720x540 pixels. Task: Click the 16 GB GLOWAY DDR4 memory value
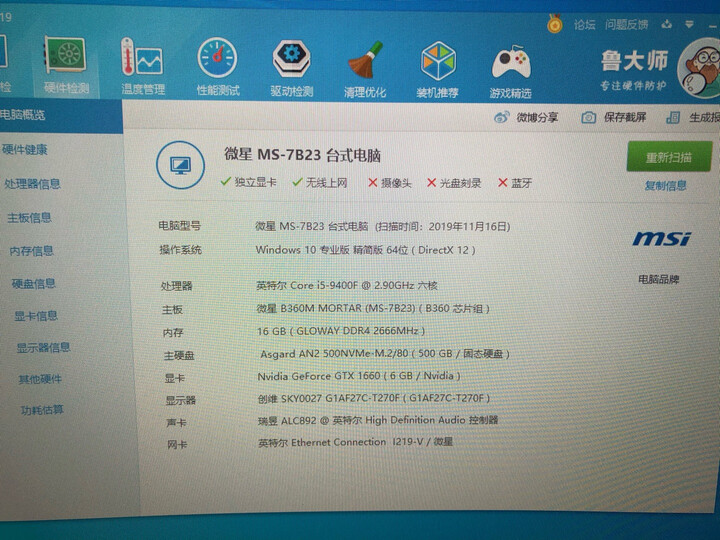tap(341, 331)
